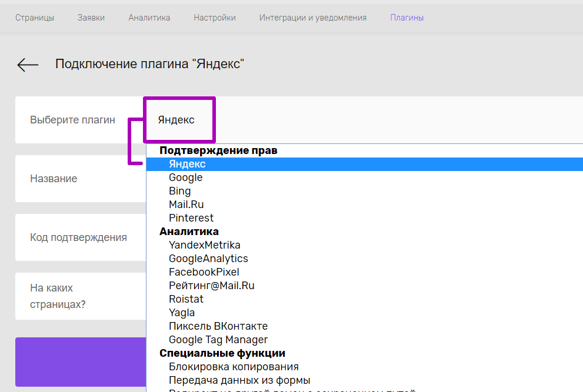The image size is (583, 392).
Task: Select Mail.Ru from the plugin list
Action: click(x=364, y=205)
